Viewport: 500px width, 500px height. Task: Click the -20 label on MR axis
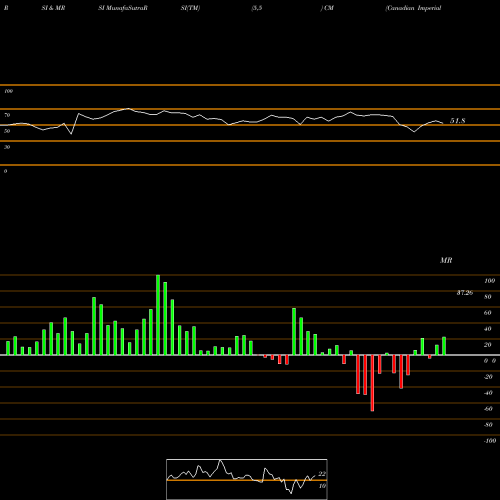click(488, 377)
